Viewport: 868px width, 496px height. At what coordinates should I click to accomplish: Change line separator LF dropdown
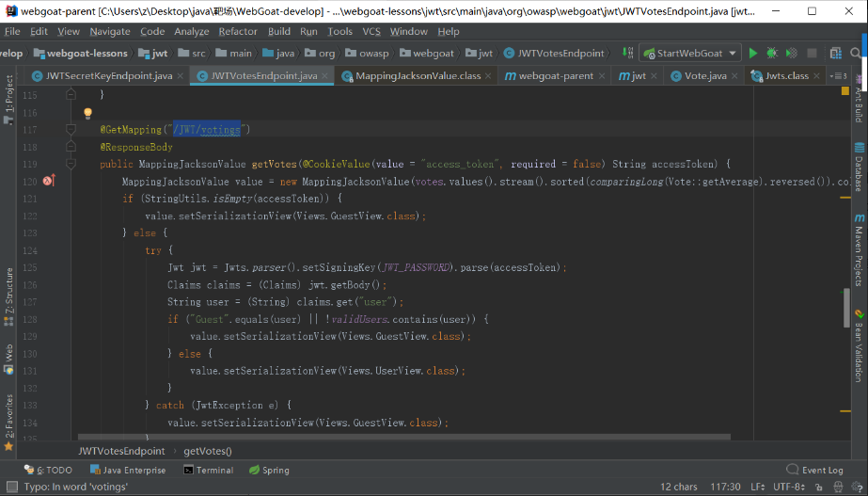pyautogui.click(x=758, y=487)
